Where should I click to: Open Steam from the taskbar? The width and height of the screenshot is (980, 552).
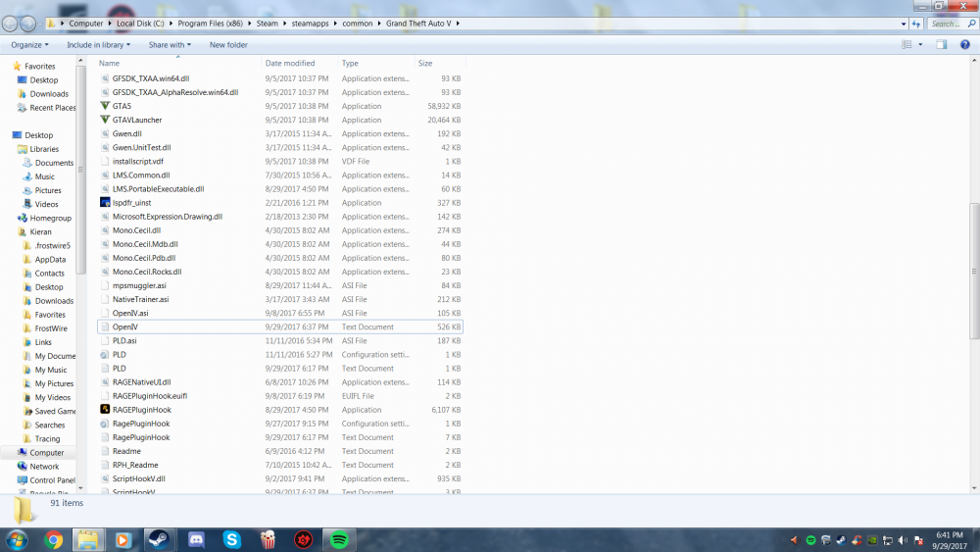tap(159, 539)
